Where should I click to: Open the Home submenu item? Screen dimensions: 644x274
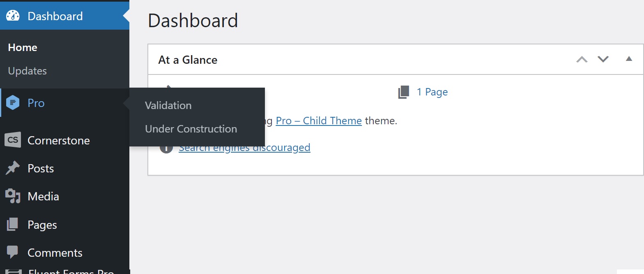coord(23,48)
